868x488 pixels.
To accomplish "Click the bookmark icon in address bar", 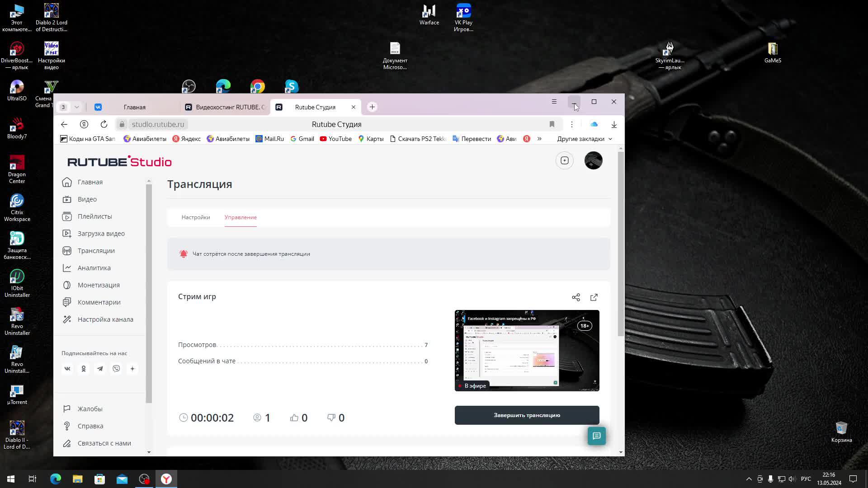I will pos(552,124).
